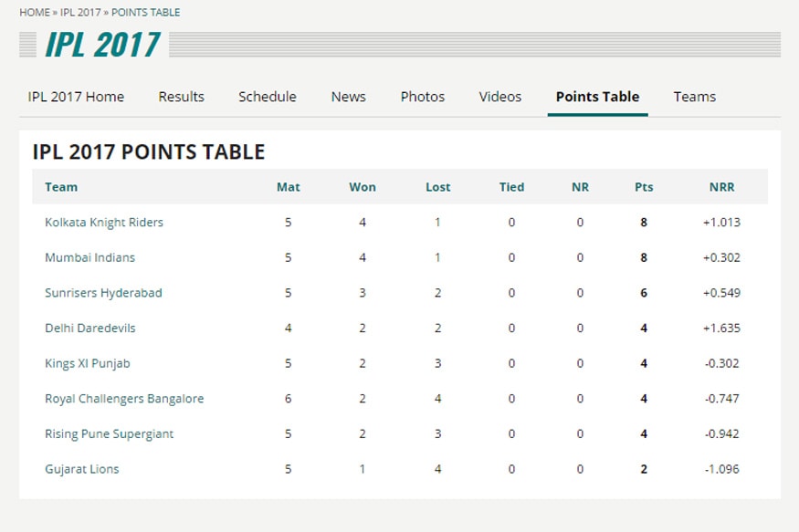Click Gujarat Lions NRR -1.096
This screenshot has width=799, height=532.
722,469
